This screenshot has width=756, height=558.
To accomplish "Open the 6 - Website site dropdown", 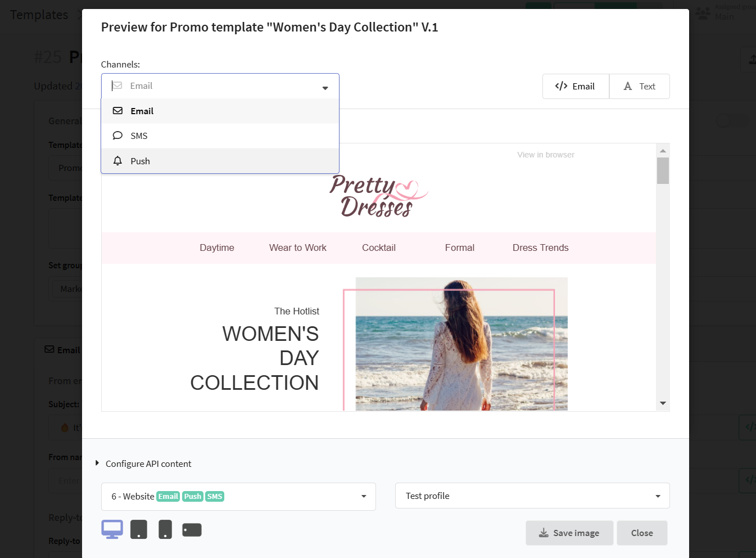I will tap(238, 497).
